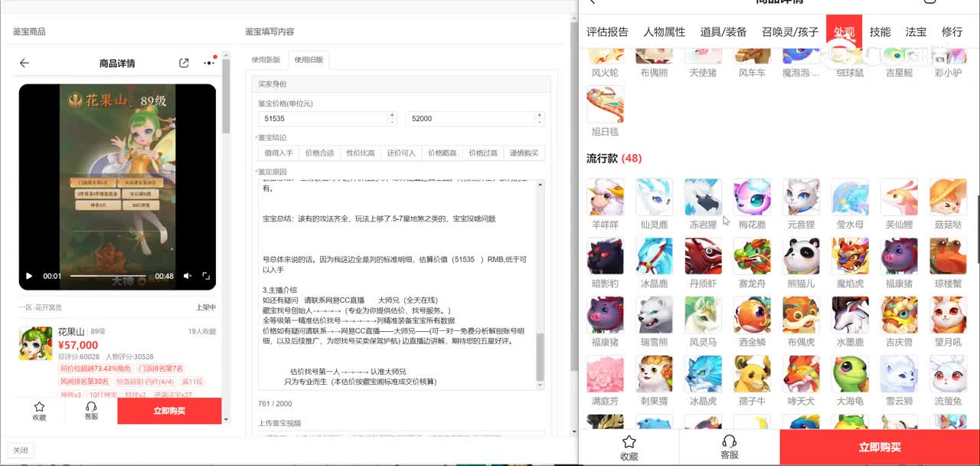
Task: Select the 价格略高 conclusion option
Action: pos(442,153)
